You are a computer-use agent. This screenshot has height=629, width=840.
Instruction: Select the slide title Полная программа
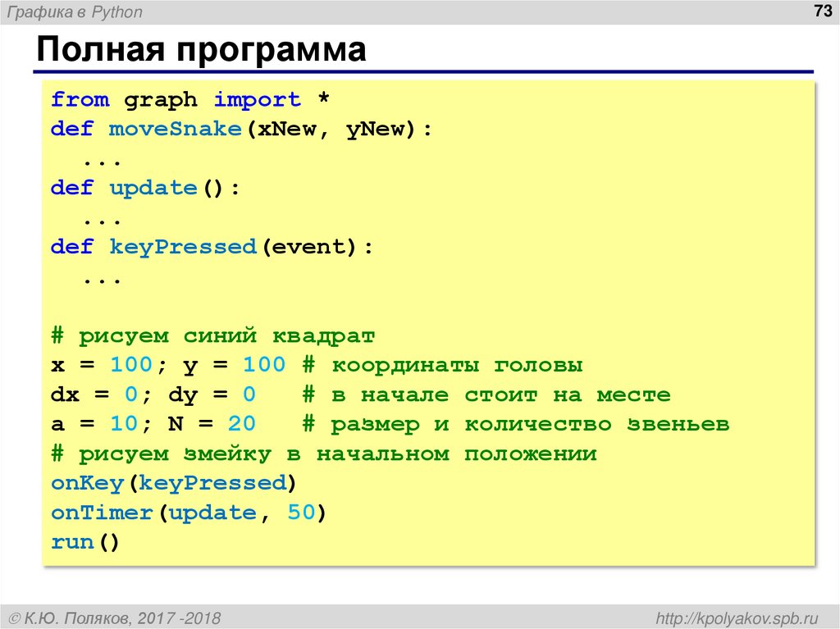[202, 51]
